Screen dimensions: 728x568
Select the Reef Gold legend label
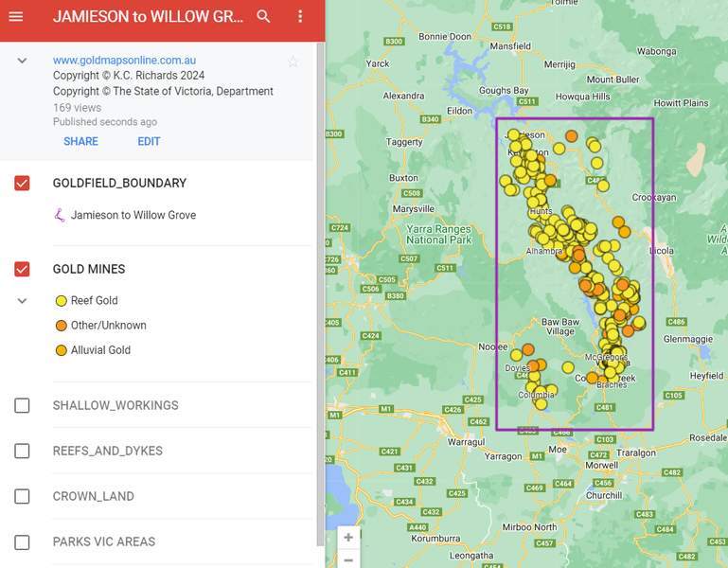pos(95,300)
